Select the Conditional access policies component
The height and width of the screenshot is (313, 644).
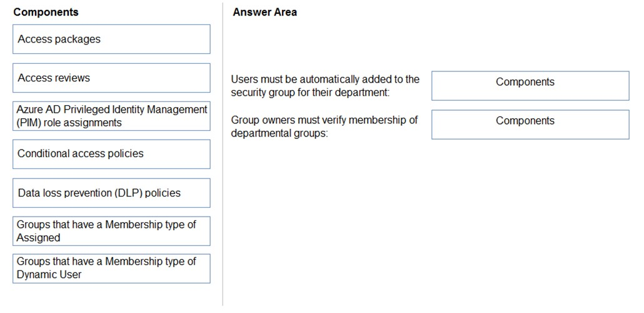(x=111, y=154)
